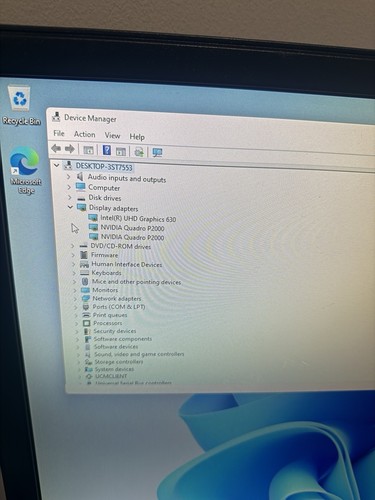
Task: Click the toolbar icon with the green arrow
Action: pyautogui.click(x=139, y=152)
